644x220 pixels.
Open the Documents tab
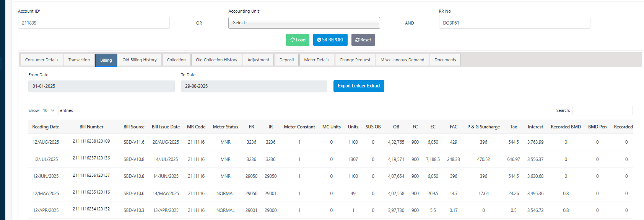click(445, 60)
